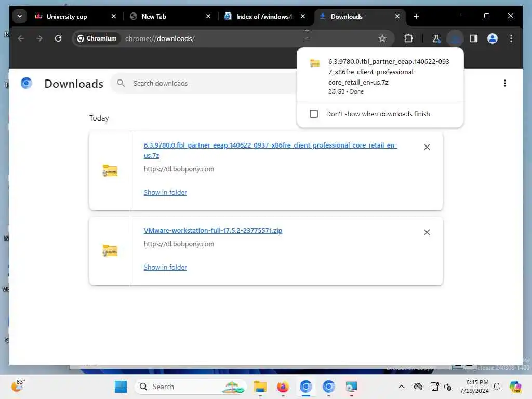Close the Index of /windows/ tab
The image size is (532, 399).
pyautogui.click(x=303, y=16)
